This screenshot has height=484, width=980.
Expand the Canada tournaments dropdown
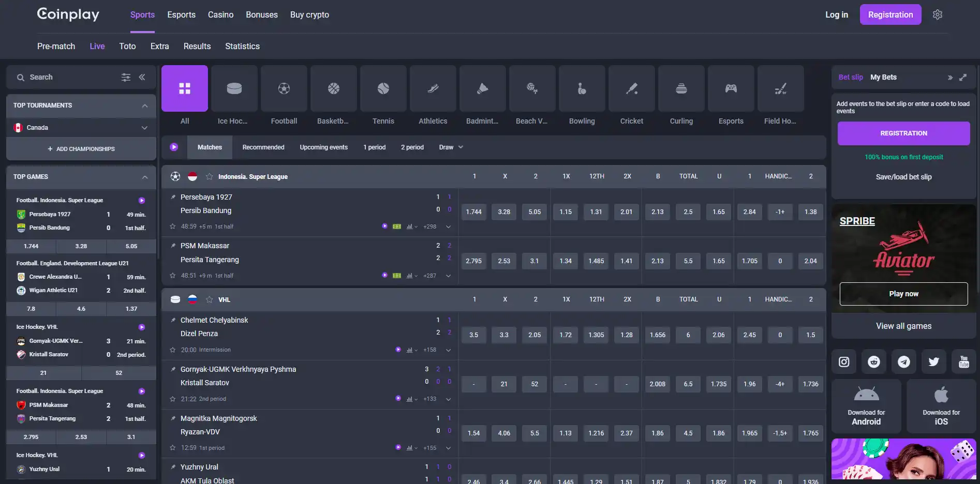[x=144, y=128]
